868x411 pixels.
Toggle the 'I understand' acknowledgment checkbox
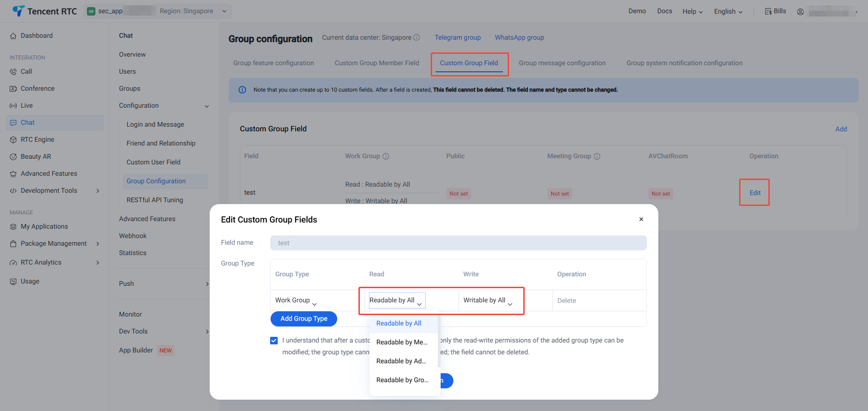click(x=274, y=341)
